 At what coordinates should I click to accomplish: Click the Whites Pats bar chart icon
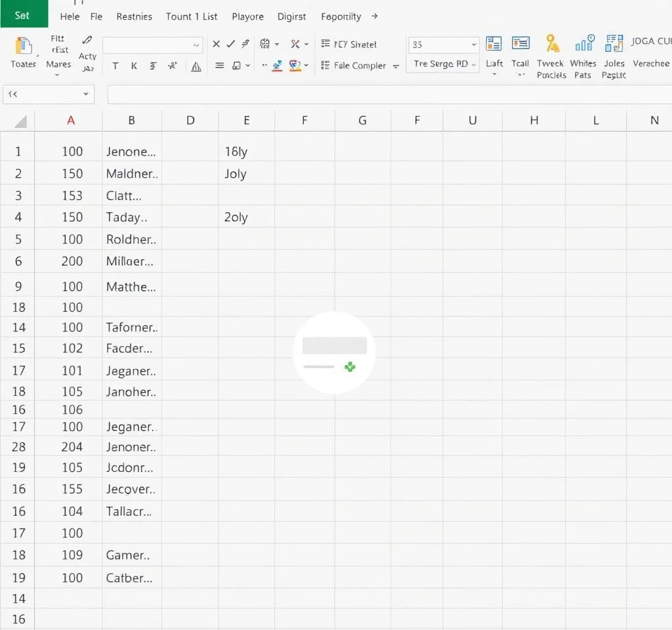tap(583, 44)
